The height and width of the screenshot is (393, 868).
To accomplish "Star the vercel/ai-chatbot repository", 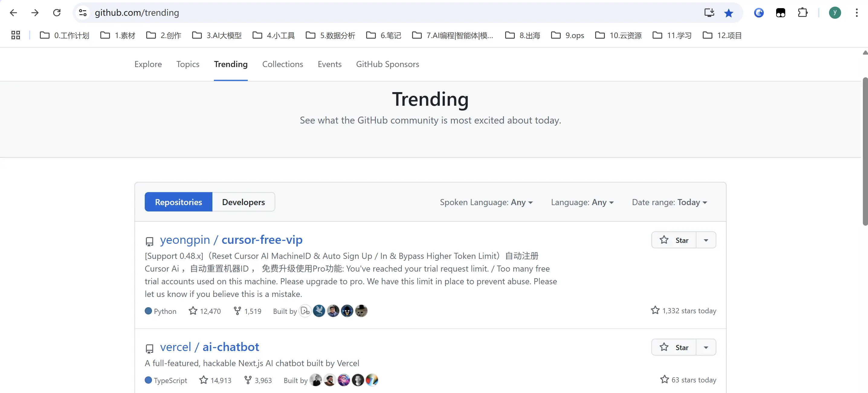I will pyautogui.click(x=673, y=347).
